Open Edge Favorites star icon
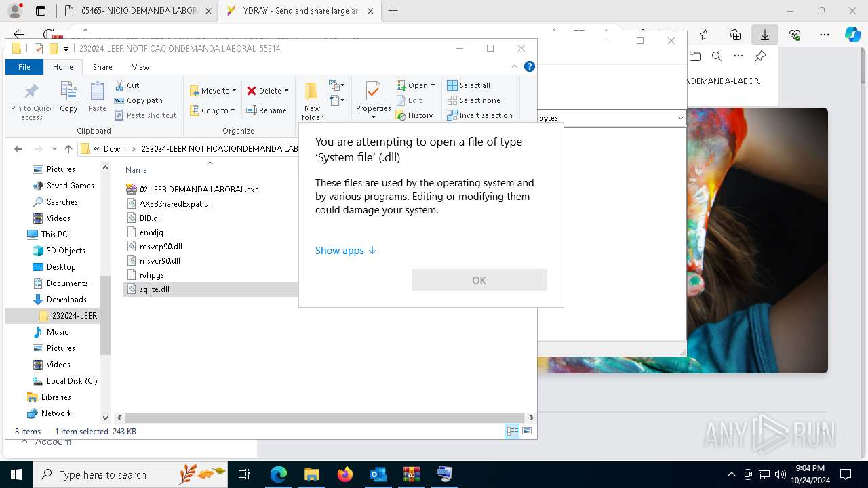The image size is (868, 488). point(705,35)
